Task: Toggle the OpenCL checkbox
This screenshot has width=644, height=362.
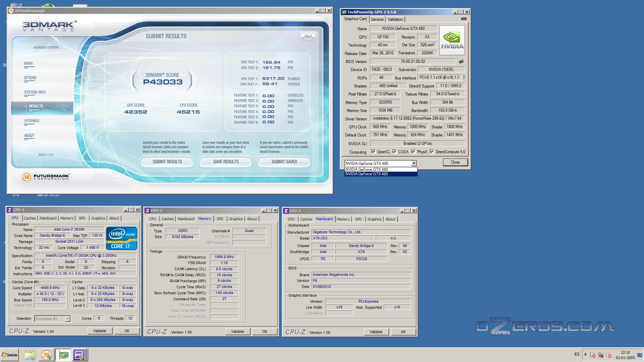Action: coord(373,152)
